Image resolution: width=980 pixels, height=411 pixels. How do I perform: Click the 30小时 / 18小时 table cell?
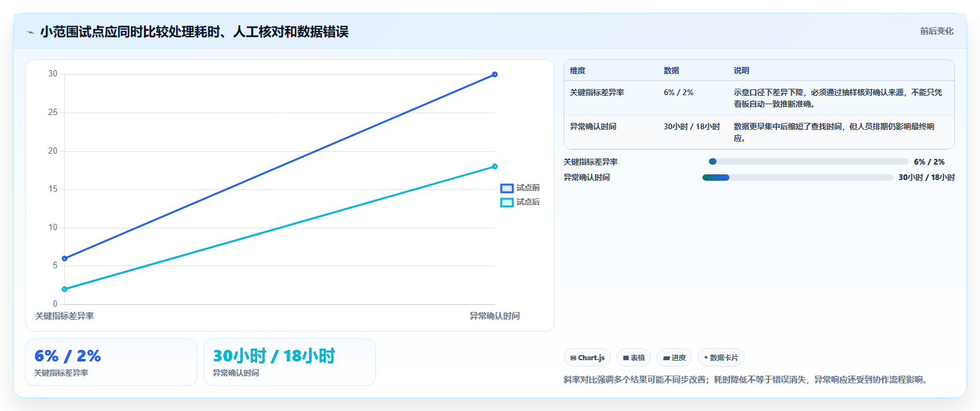coord(691,127)
